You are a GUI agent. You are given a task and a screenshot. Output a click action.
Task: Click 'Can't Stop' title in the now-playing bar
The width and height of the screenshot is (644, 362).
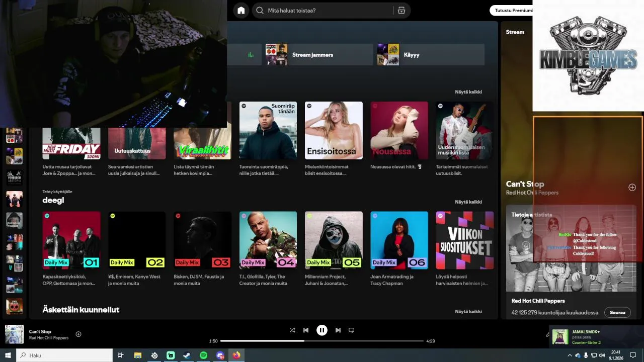point(40,332)
